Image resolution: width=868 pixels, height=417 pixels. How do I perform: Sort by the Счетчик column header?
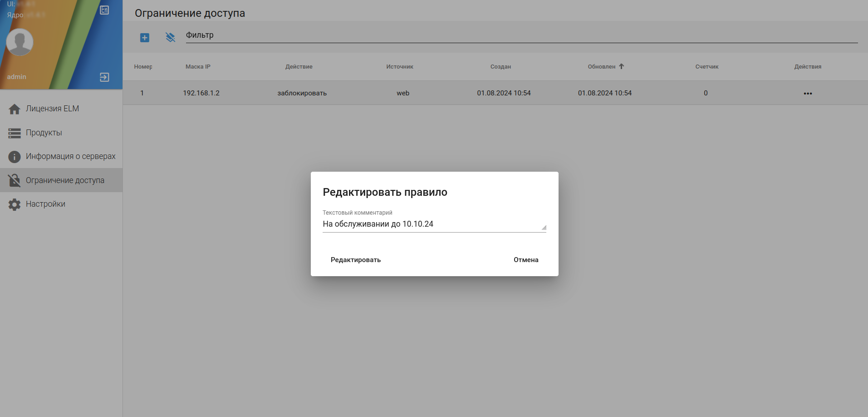point(706,67)
